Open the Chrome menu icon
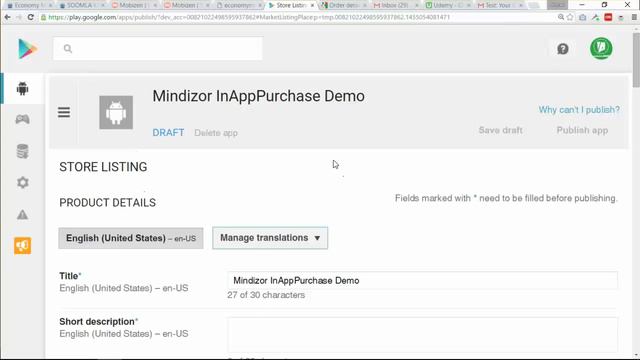The height and width of the screenshot is (360, 640). pyautogui.click(x=634, y=17)
